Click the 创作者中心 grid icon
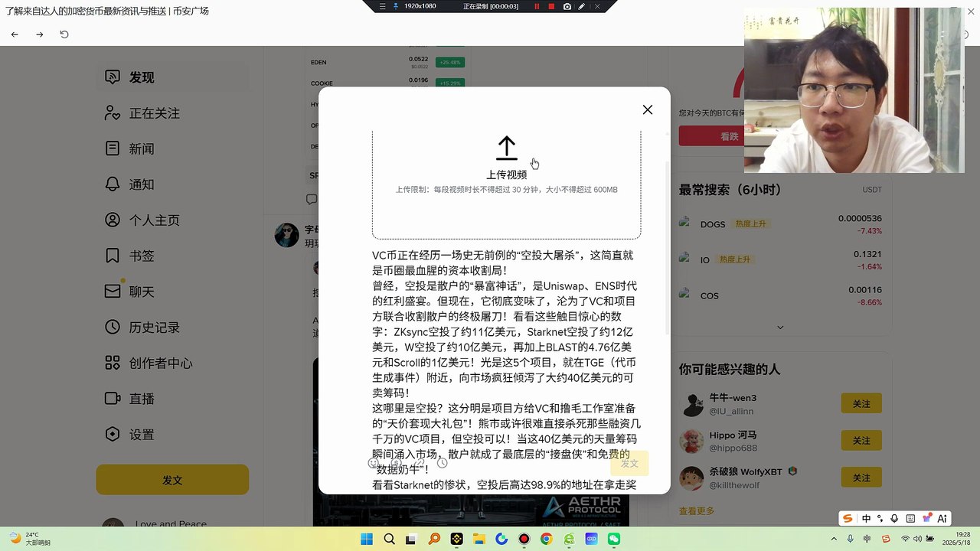Viewport: 980px width, 551px height. click(113, 363)
